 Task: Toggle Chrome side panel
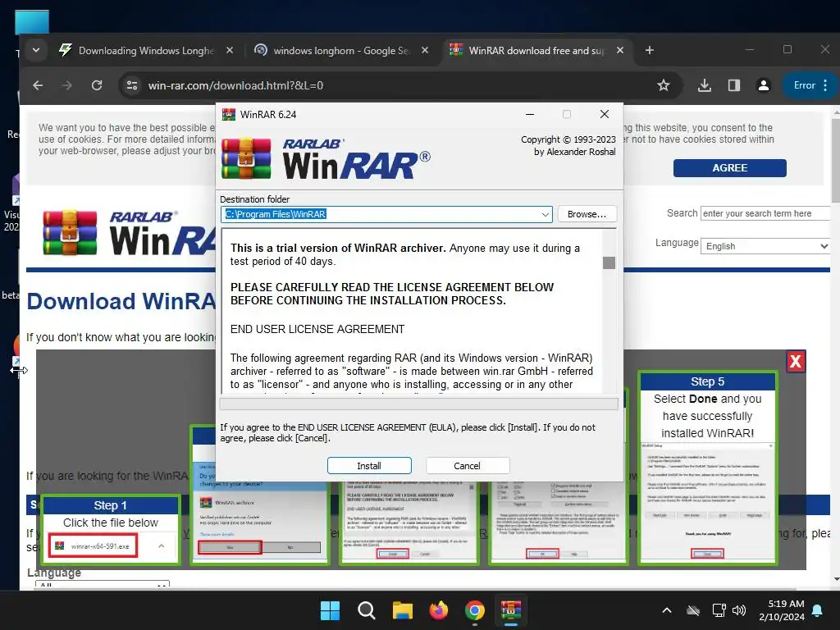734,85
